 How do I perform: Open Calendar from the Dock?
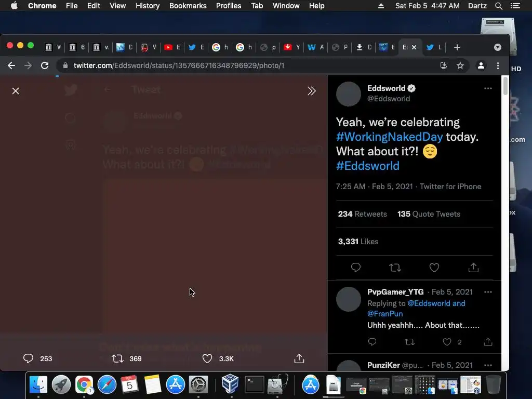click(x=129, y=385)
